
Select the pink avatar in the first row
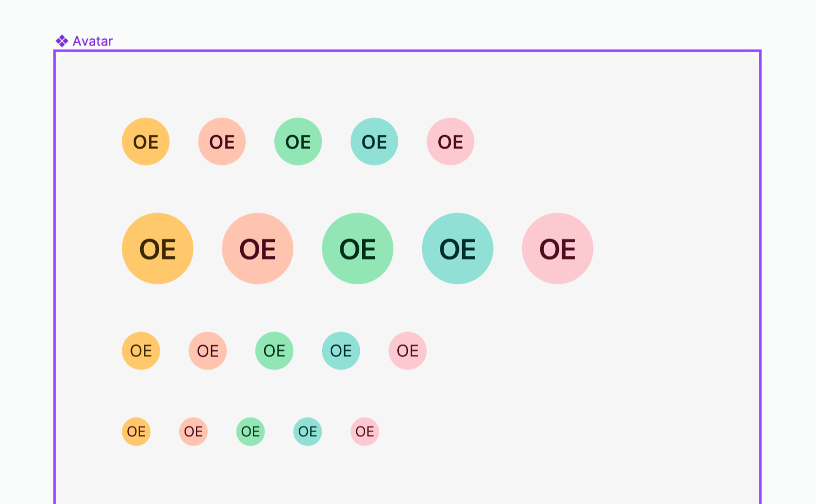pyautogui.click(x=451, y=142)
